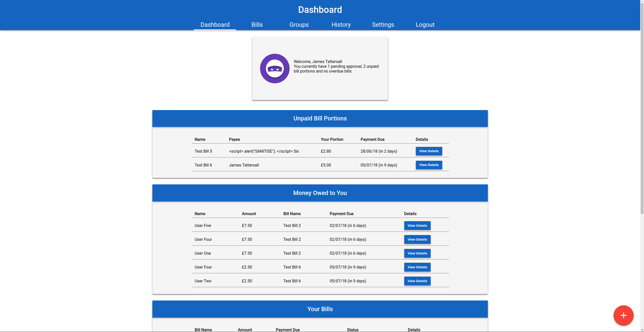Click the Unpaid Bill Portions header
Viewport: 644px width, 332px height.
point(320,118)
